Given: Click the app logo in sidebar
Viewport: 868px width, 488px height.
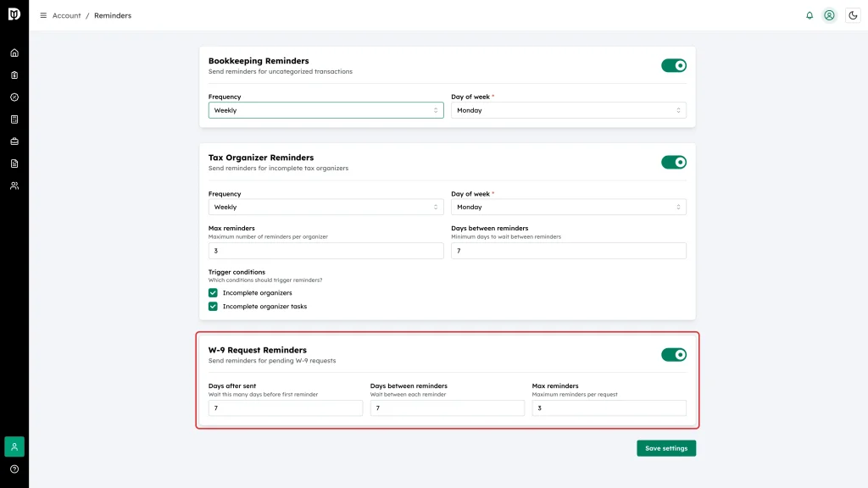Looking at the screenshot, I should [x=14, y=14].
